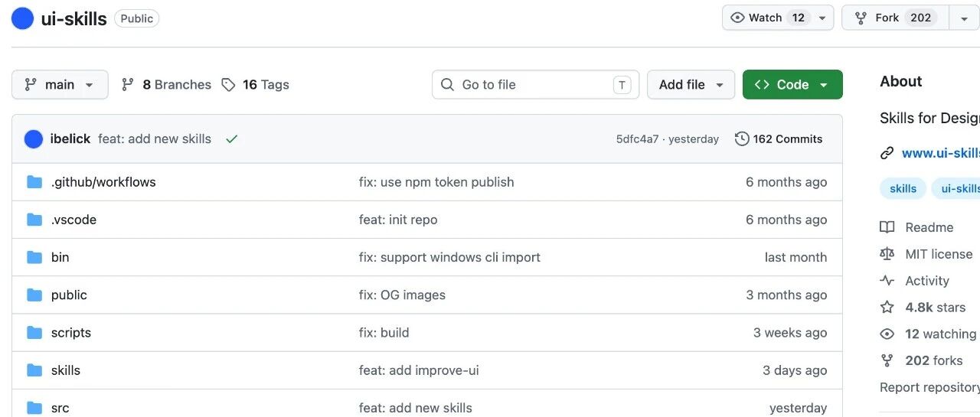Open commit 'fix: build'
The width and height of the screenshot is (980, 417).
coord(384,333)
